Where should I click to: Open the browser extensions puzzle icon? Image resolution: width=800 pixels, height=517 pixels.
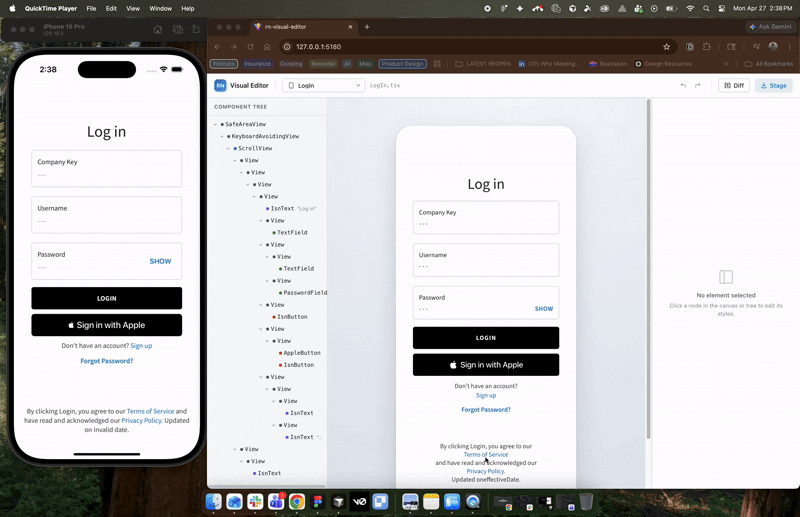click(707, 46)
